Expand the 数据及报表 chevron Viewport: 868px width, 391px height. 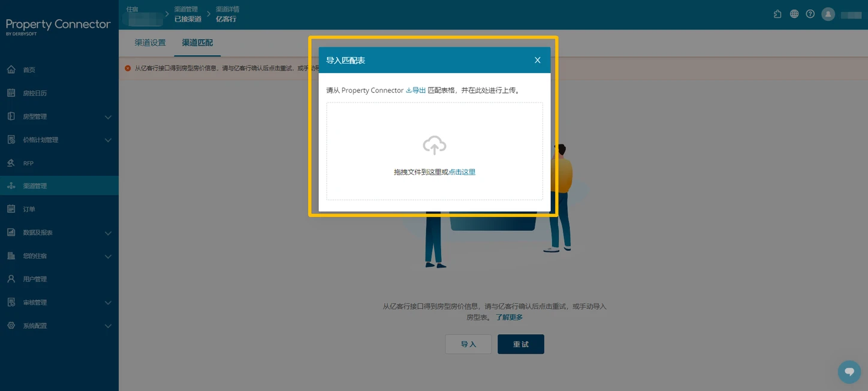pos(108,233)
